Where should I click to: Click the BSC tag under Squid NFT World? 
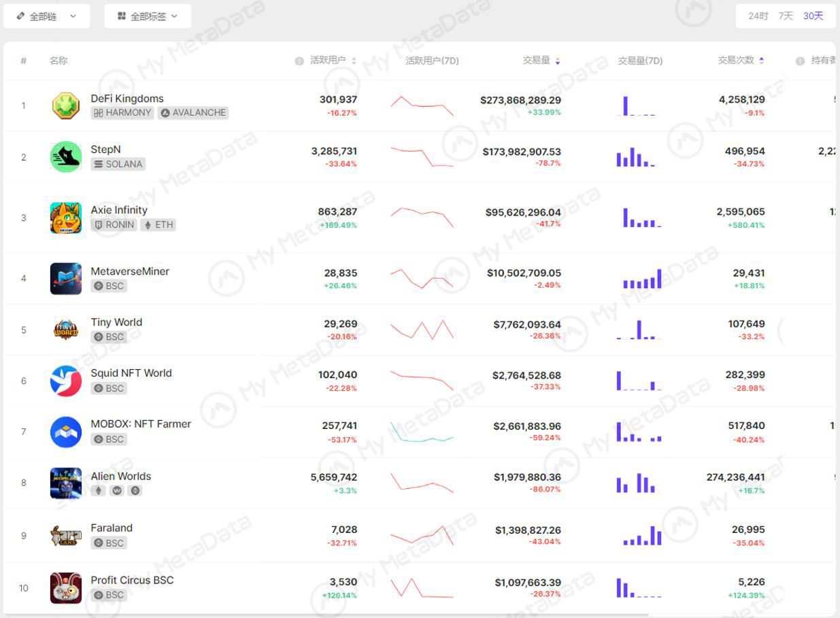coord(109,388)
